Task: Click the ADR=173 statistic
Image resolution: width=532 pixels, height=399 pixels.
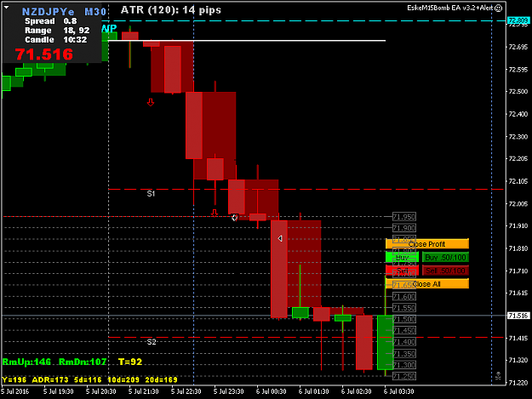Action: pos(50,379)
